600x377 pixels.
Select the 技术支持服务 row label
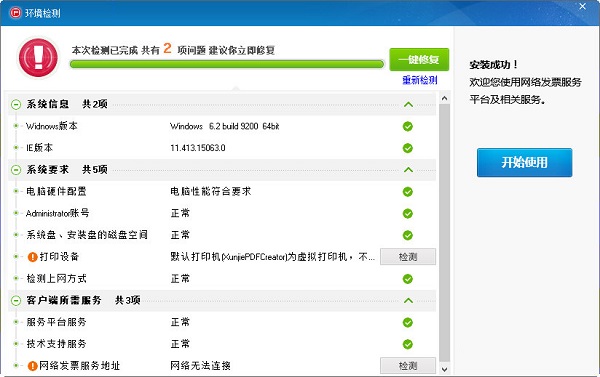tap(56, 344)
